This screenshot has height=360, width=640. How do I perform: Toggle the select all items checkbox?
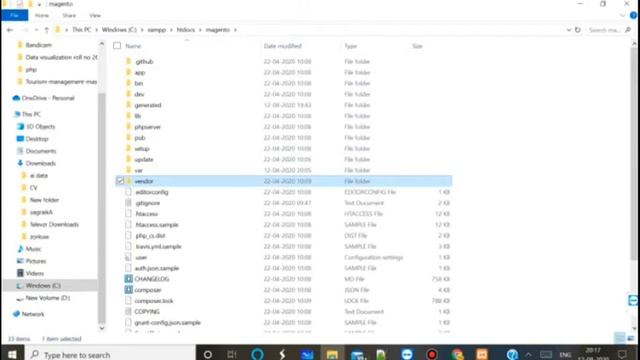(117, 46)
